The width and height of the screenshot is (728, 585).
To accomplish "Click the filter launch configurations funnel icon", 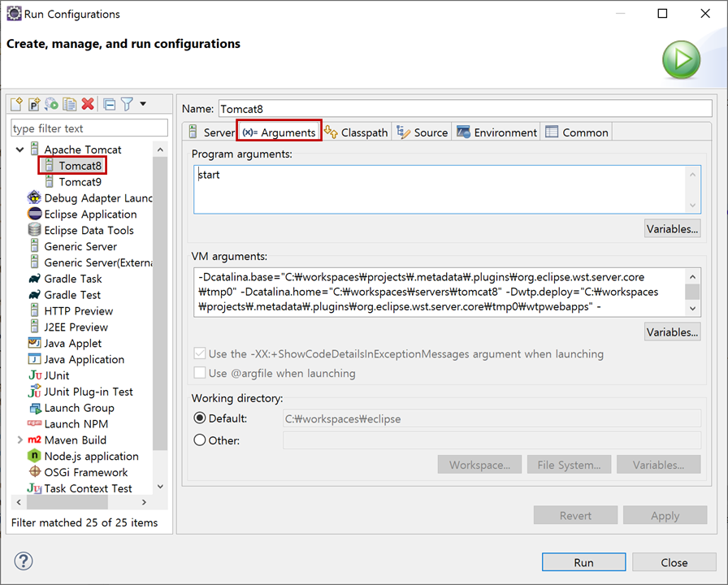I will 127,104.
